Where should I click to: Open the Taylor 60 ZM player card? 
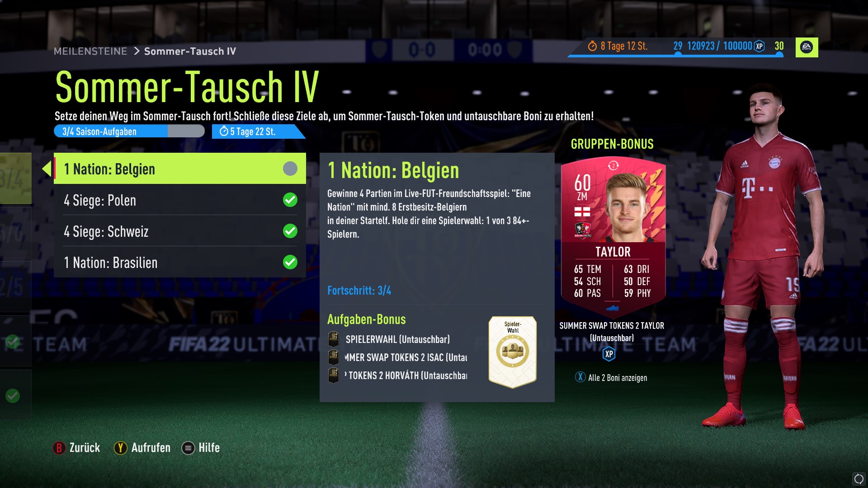[x=613, y=236]
